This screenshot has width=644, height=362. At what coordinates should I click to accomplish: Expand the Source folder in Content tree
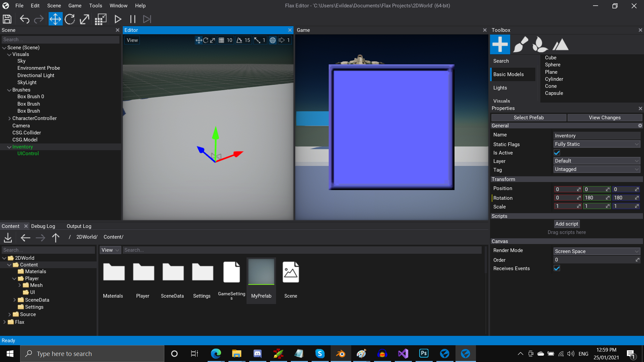9,314
